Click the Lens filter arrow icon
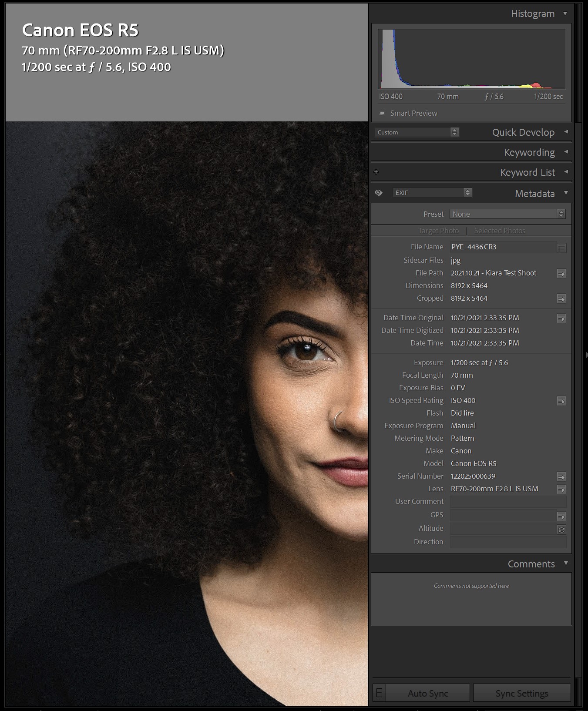The width and height of the screenshot is (588, 711). (561, 489)
